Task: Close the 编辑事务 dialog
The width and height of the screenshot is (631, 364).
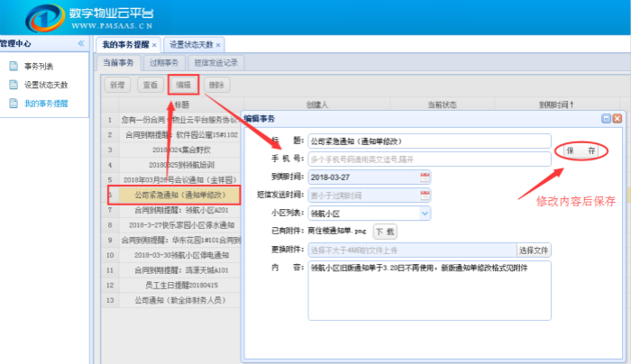Action: click(x=617, y=119)
